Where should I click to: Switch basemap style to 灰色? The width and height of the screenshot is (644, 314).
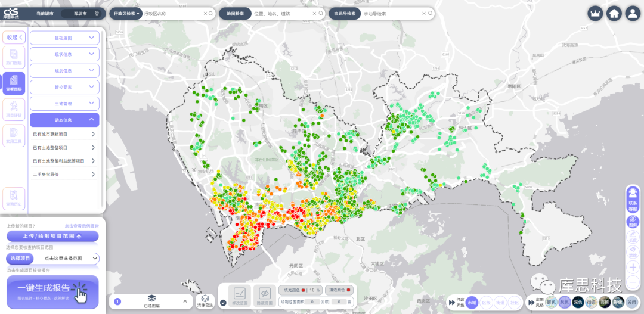tap(565, 303)
